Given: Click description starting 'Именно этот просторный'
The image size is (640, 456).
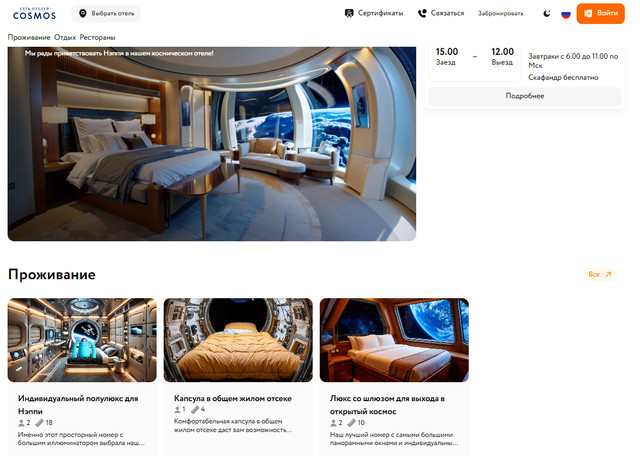Looking at the screenshot, I should [x=81, y=439].
